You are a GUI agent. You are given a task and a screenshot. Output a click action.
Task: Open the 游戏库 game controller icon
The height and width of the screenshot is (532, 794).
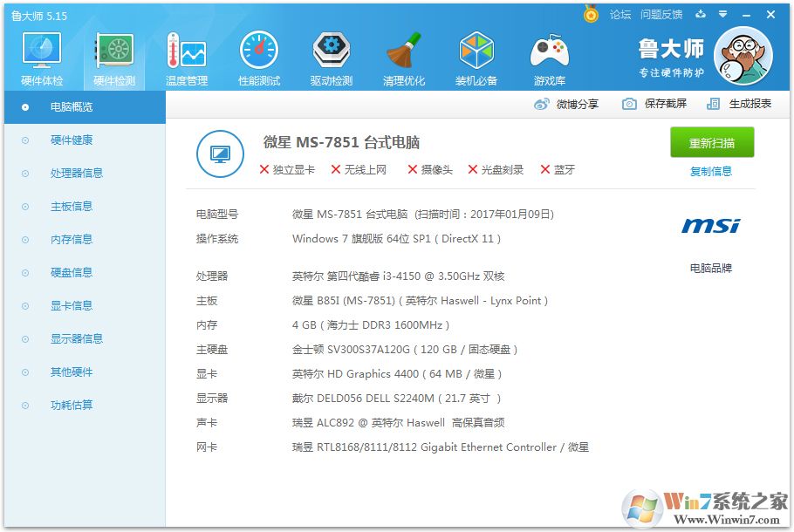[x=549, y=57]
